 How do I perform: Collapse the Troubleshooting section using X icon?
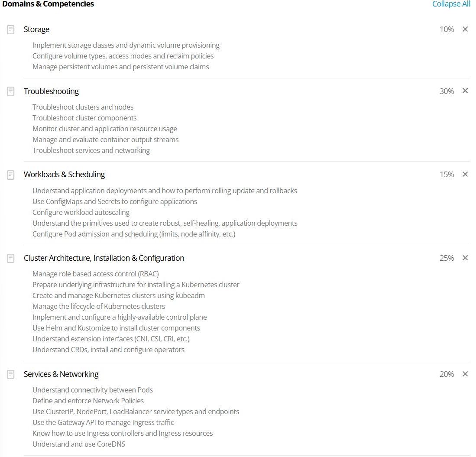coord(465,91)
